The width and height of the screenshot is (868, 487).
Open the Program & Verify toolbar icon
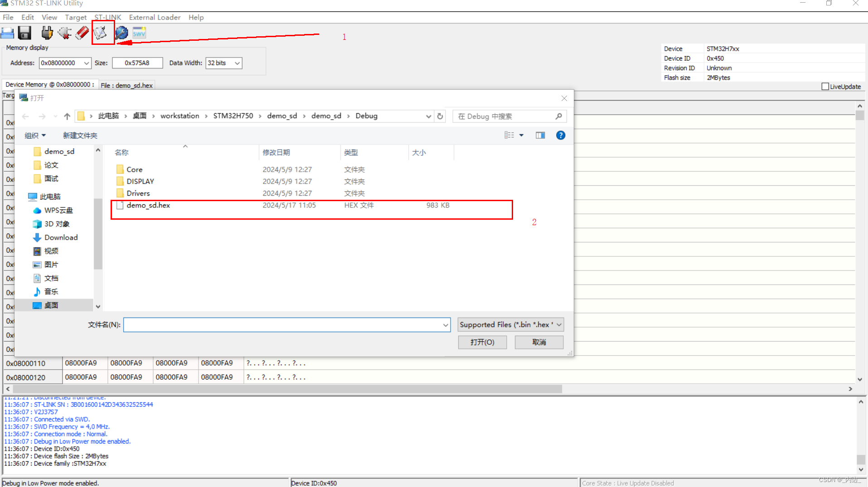click(102, 32)
